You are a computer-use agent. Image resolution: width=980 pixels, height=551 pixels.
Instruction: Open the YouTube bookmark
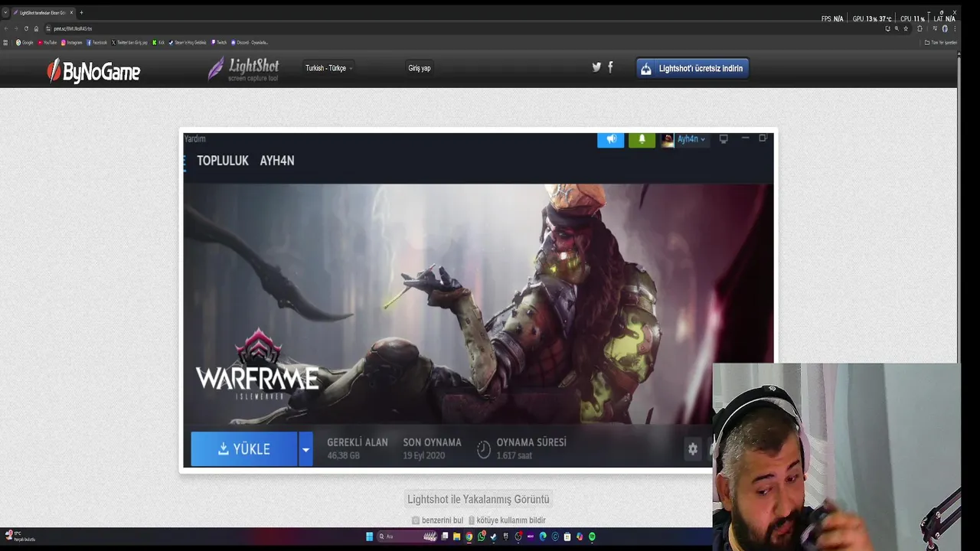click(47, 42)
